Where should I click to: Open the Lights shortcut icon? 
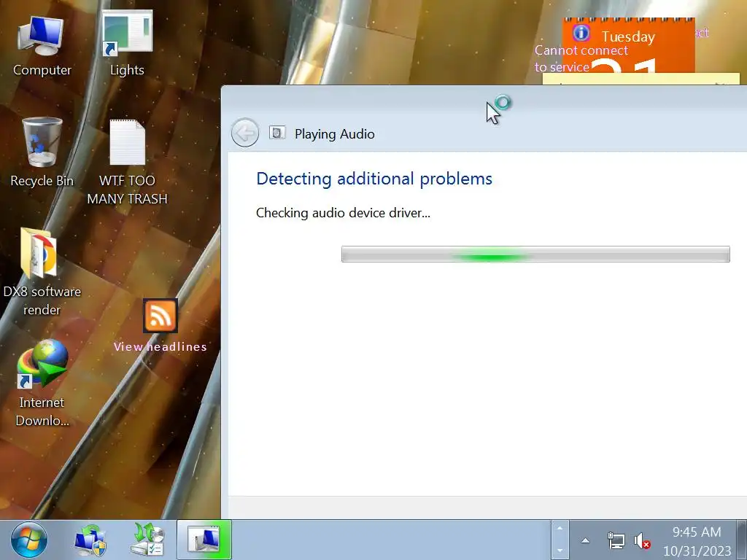click(x=127, y=43)
